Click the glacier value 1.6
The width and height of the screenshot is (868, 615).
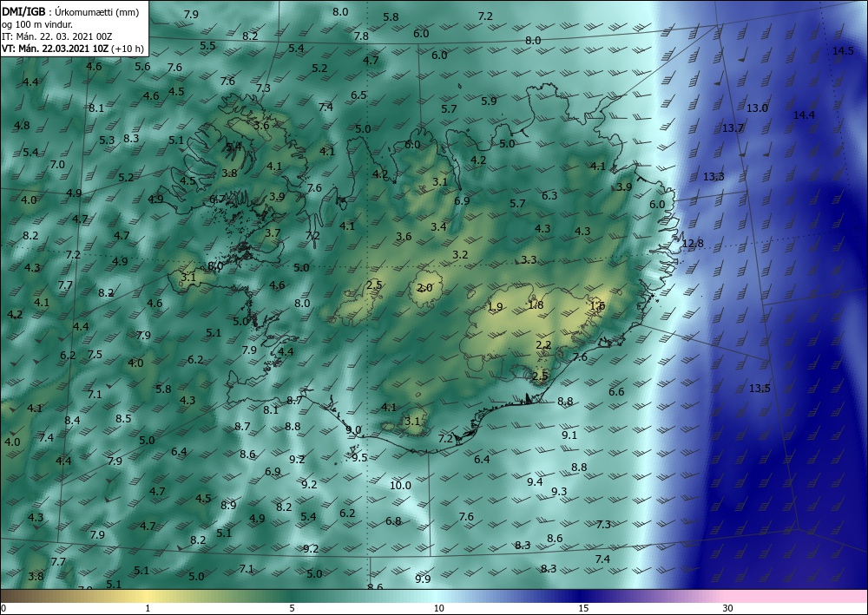pyautogui.click(x=597, y=306)
